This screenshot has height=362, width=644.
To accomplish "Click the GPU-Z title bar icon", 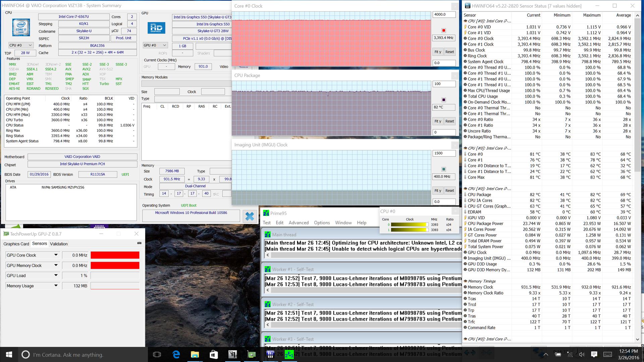I will [x=6, y=234].
